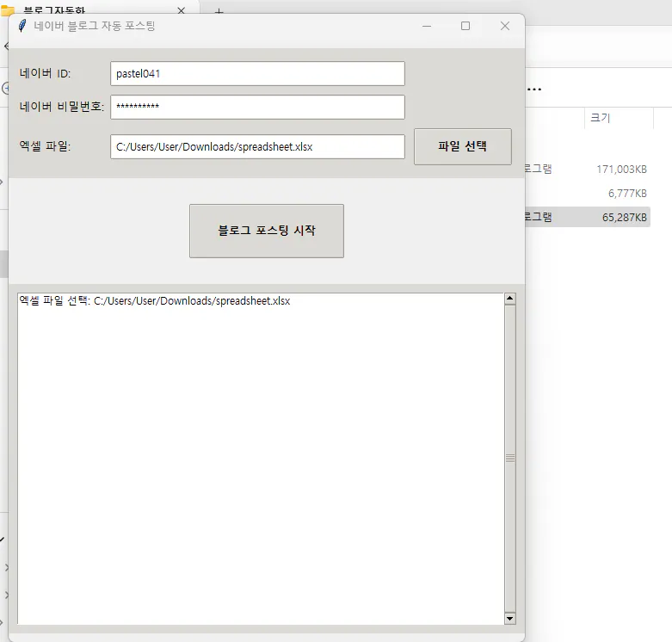Screen dimensions: 672x642
Task: Click the feather app icon in title bar
Action: click(x=22, y=26)
